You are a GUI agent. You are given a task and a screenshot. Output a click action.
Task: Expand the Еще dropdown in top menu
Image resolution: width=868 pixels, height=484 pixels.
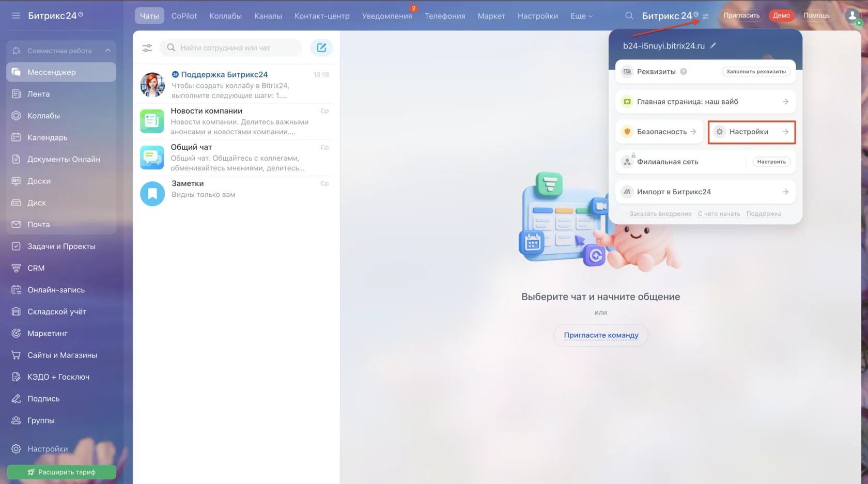[x=581, y=16]
